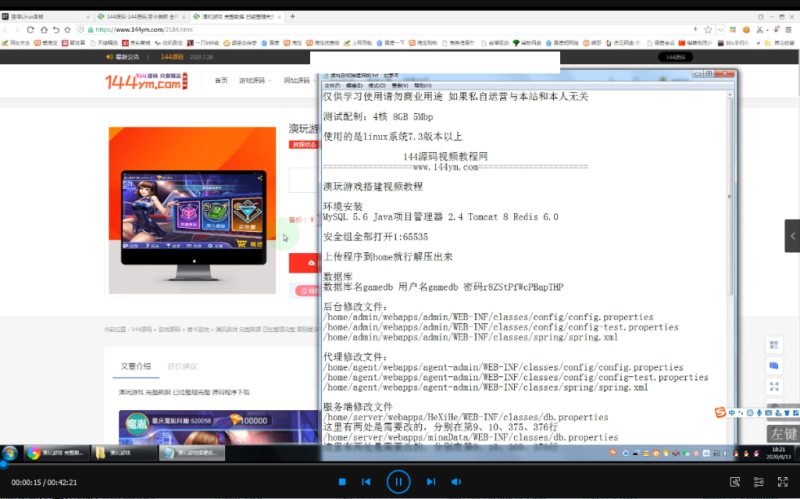This screenshot has width=800, height=499.
Task: Click the 游戏源码 breadcrumb link
Action: (169, 330)
